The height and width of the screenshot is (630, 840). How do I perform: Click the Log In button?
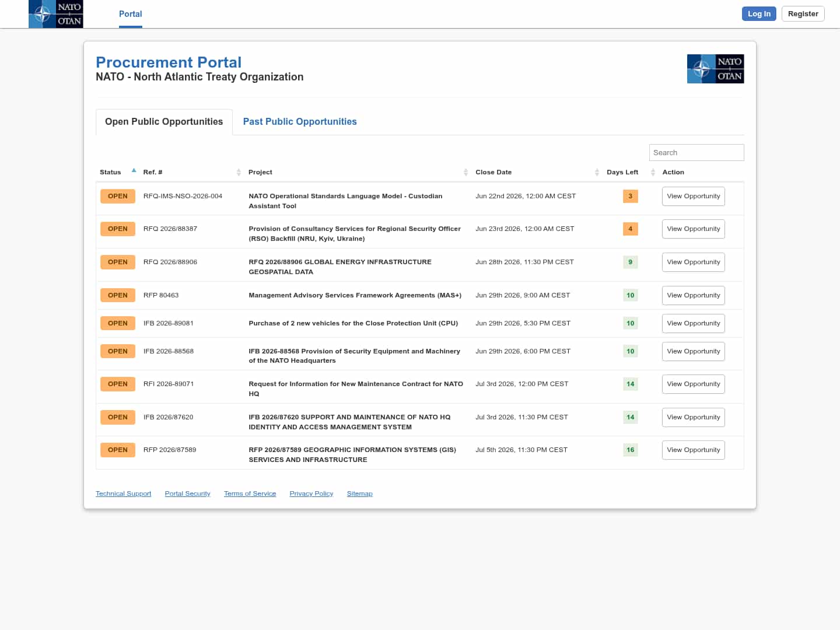(x=759, y=14)
